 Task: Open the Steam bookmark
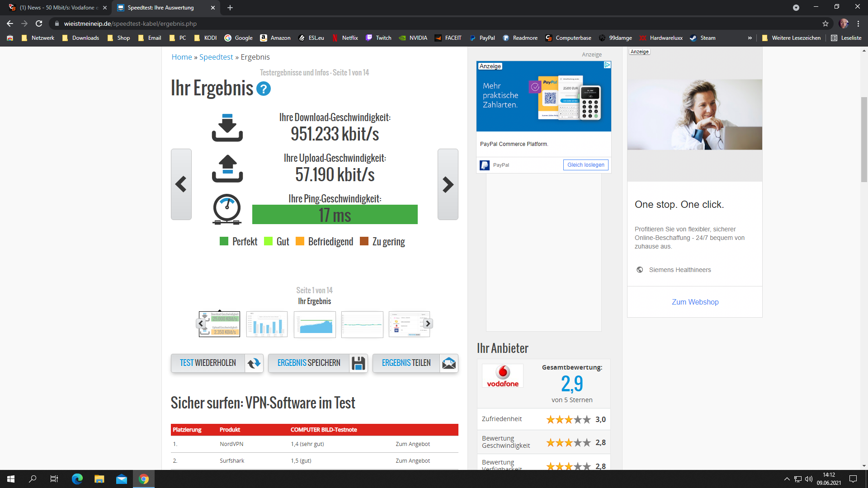[703, 38]
